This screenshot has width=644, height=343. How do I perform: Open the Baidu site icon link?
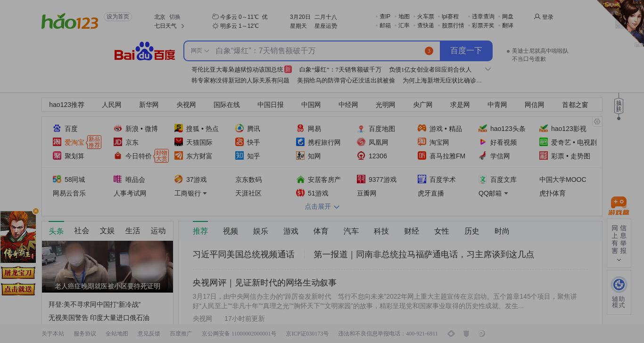click(x=57, y=129)
